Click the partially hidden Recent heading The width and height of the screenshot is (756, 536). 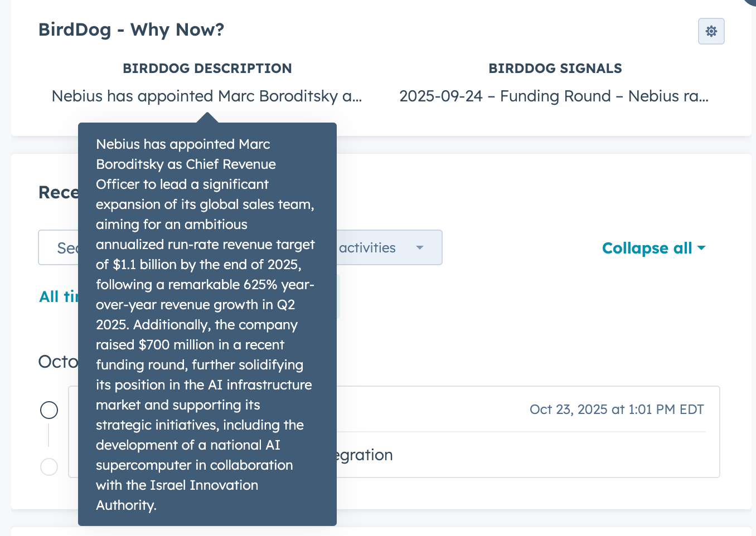58,192
